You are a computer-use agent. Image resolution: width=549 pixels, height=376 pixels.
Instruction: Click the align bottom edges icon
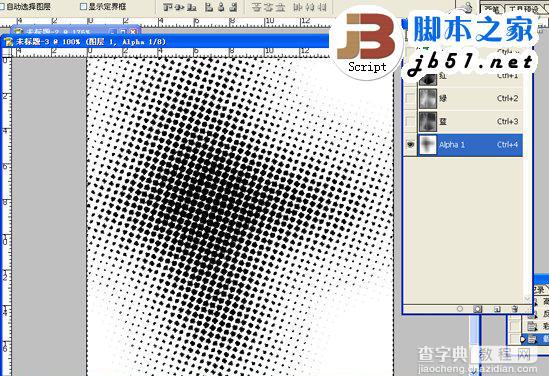(192, 7)
